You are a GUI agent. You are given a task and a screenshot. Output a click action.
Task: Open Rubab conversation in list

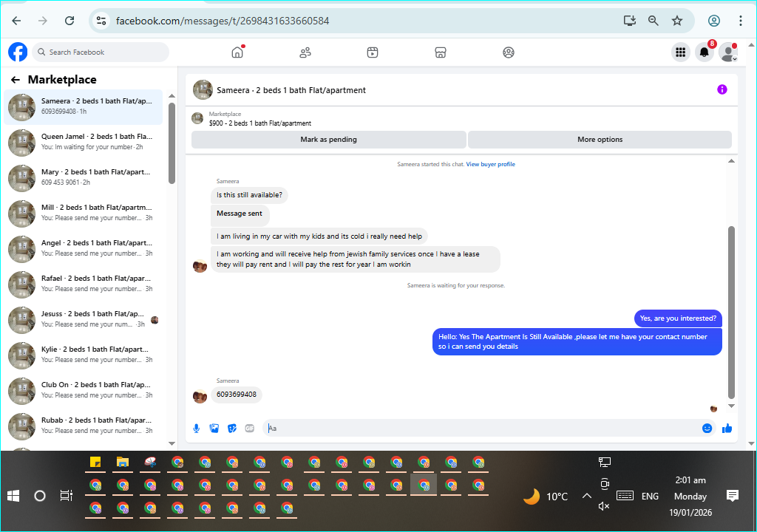84,426
